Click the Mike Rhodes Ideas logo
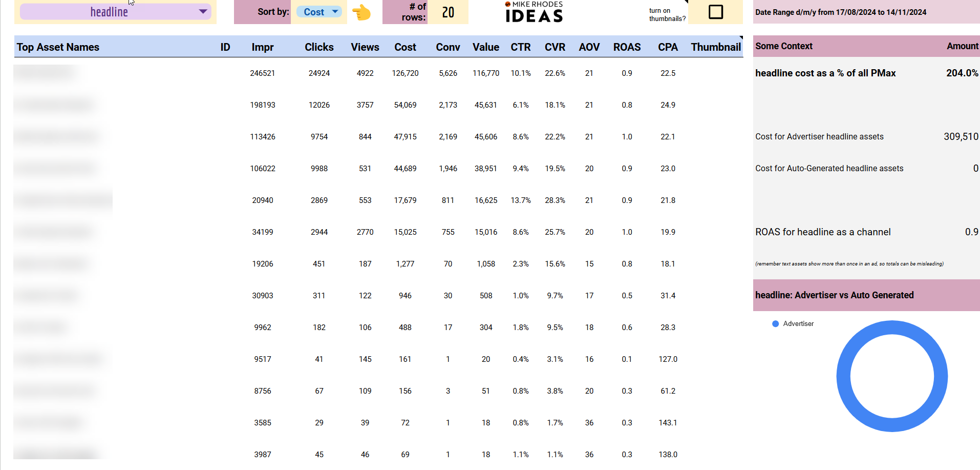The width and height of the screenshot is (980, 470). 534,12
